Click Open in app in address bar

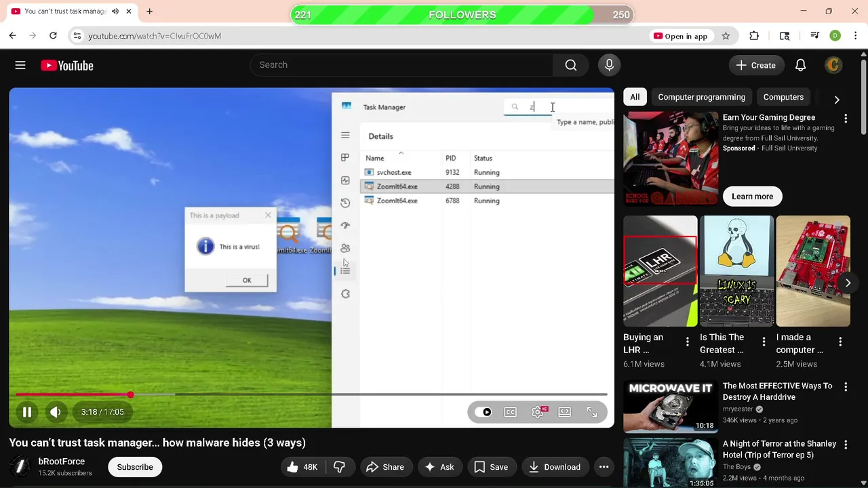[680, 36]
